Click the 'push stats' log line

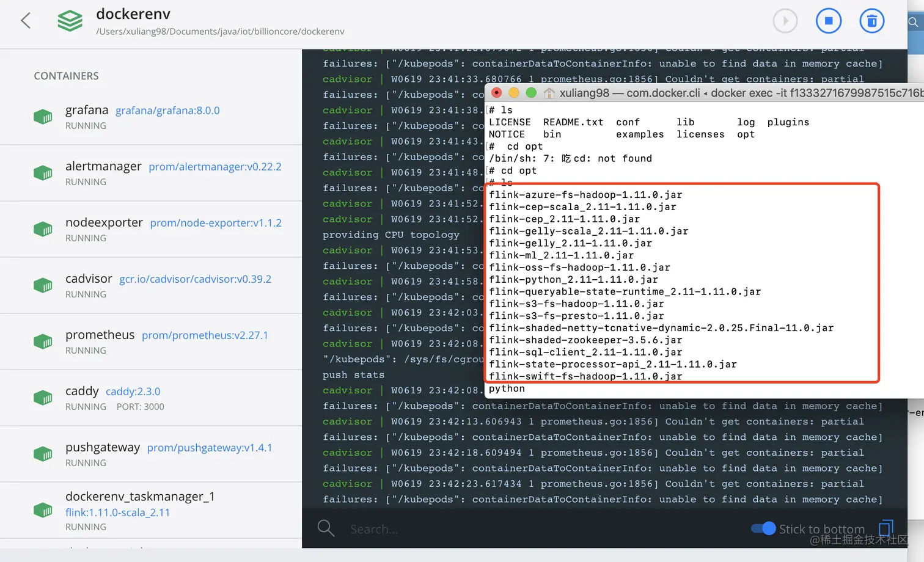pos(354,375)
